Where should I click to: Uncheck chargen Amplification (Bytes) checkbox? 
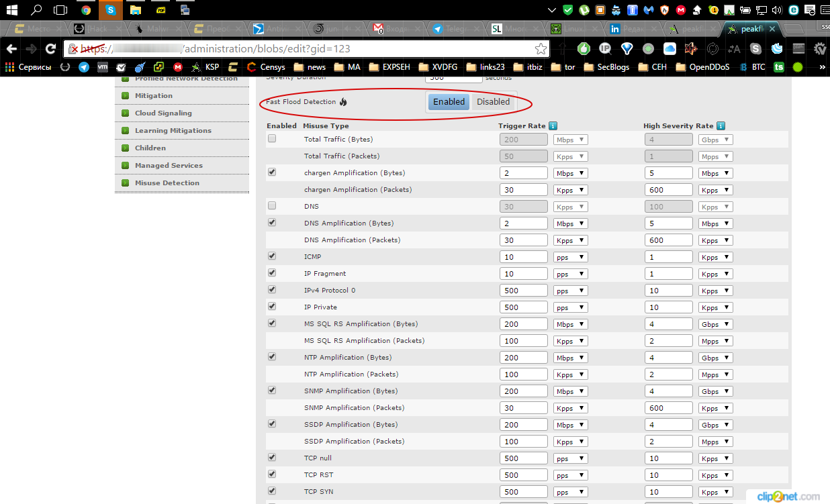pos(272,172)
